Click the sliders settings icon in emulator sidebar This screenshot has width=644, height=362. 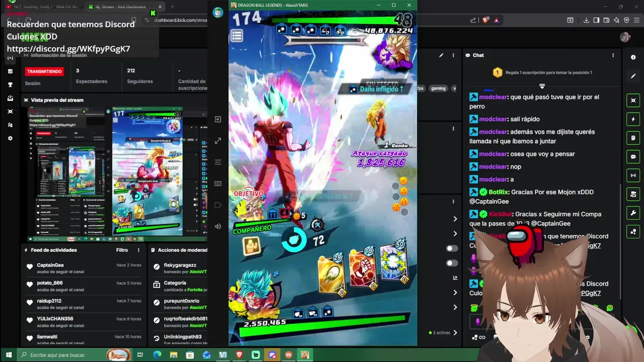pos(218,162)
